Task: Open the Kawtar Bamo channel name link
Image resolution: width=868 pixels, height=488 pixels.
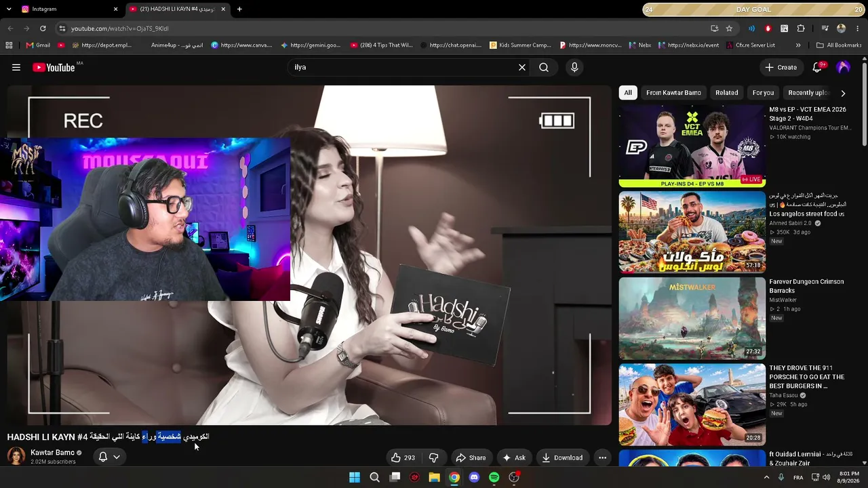Action: (x=52, y=453)
